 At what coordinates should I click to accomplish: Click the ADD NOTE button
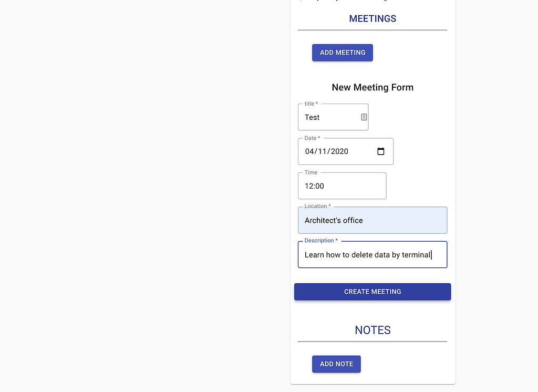(336, 364)
